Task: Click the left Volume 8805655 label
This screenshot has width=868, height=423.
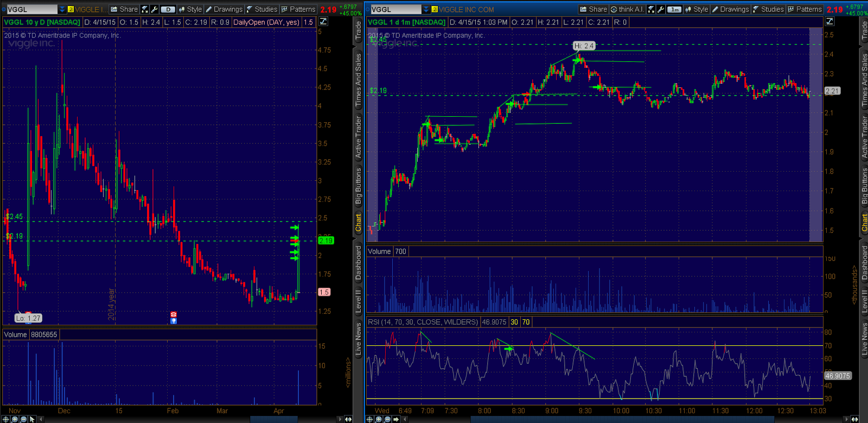Action: 30,334
